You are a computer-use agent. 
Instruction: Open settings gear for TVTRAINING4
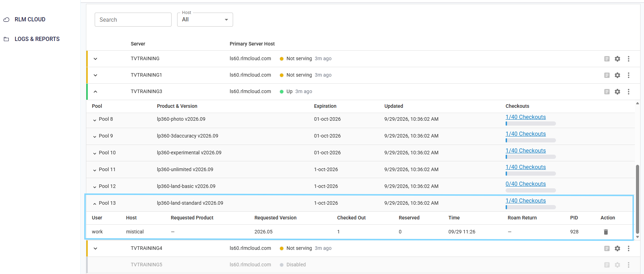click(617, 248)
